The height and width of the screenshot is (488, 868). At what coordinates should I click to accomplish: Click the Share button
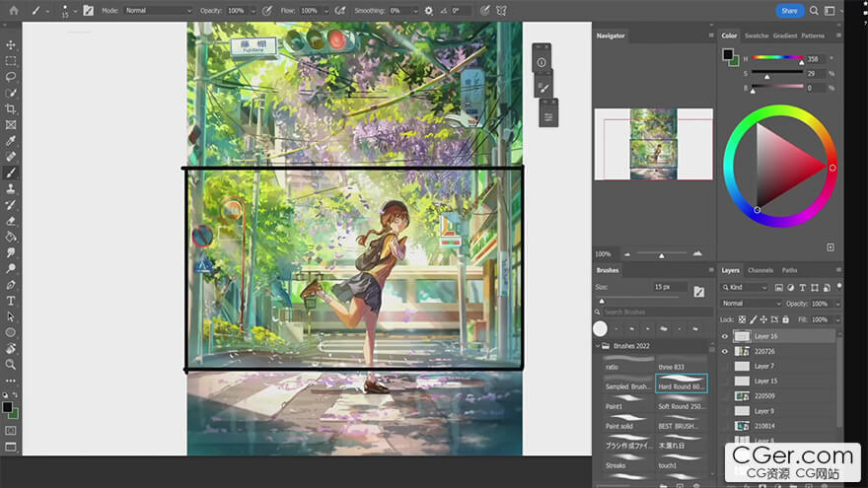[789, 11]
